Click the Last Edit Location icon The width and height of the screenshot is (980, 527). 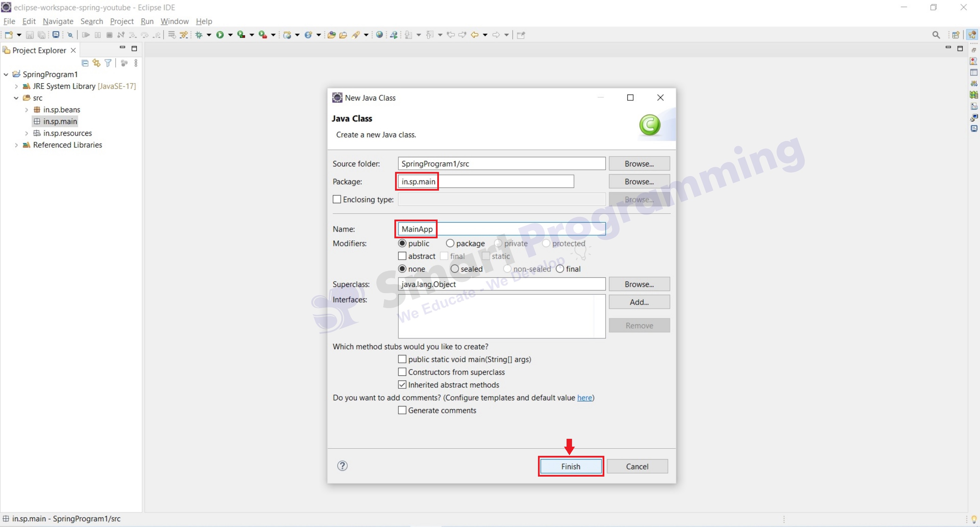tap(451, 35)
